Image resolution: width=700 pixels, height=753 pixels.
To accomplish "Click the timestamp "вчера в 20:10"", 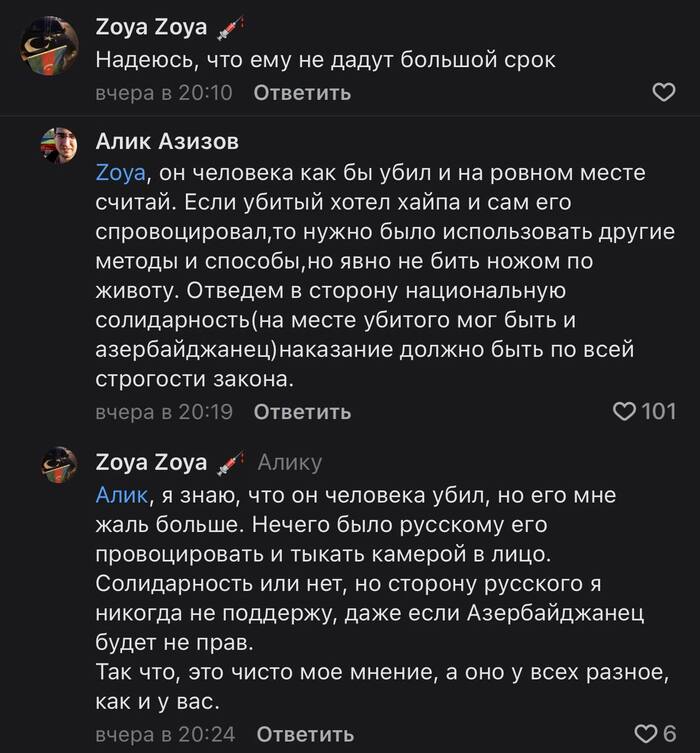I will pyautogui.click(x=163, y=93).
